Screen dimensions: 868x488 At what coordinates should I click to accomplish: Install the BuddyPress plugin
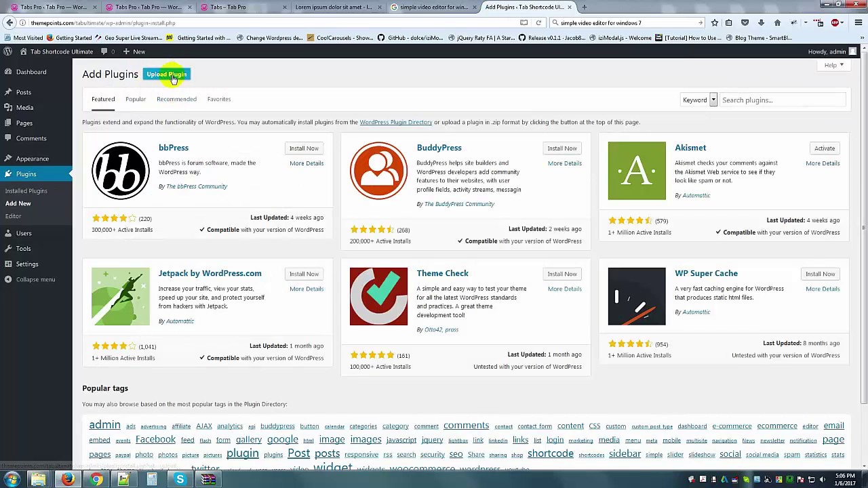[x=562, y=148]
